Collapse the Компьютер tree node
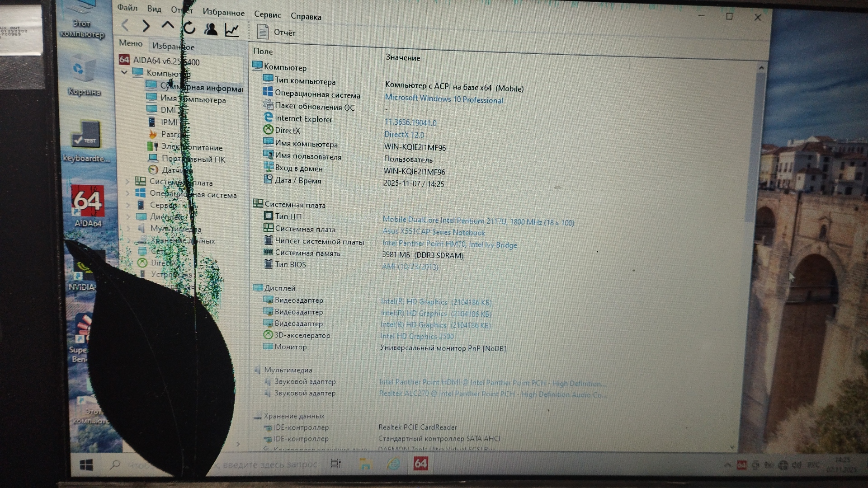 click(x=124, y=72)
